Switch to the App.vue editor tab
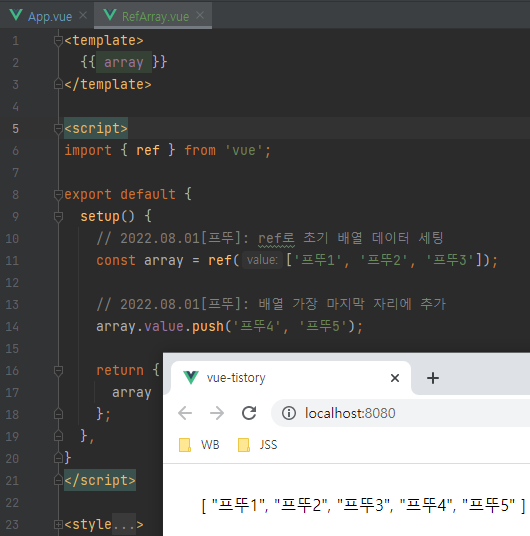This screenshot has width=530, height=536. pyautogui.click(x=47, y=16)
